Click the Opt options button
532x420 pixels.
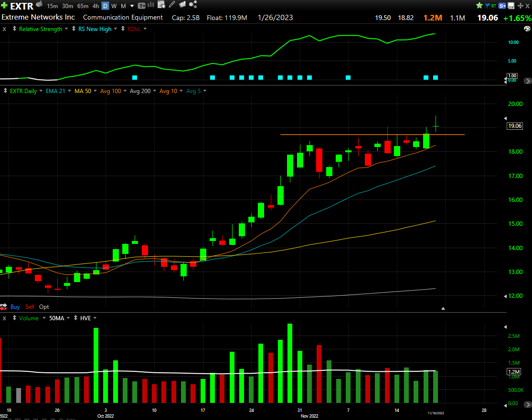[44, 307]
